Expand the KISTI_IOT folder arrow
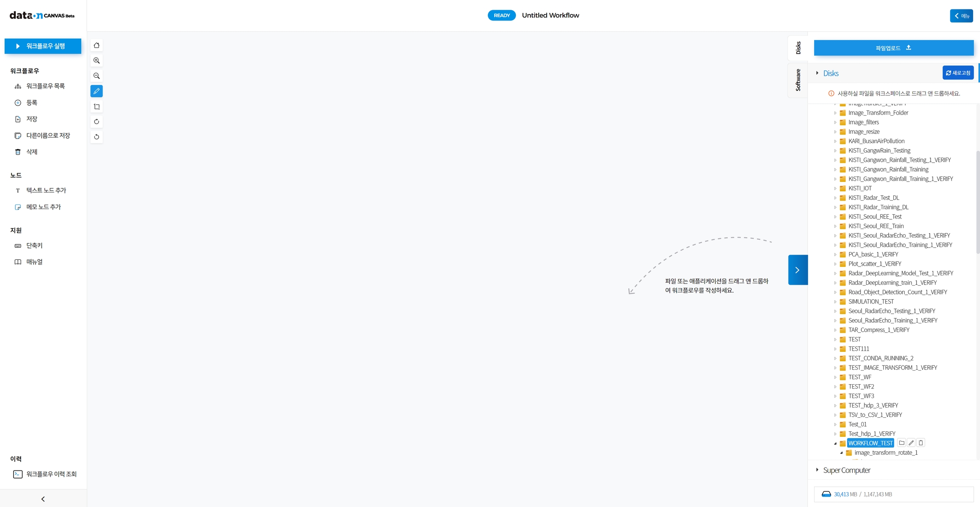The width and height of the screenshot is (980, 507). click(x=835, y=188)
